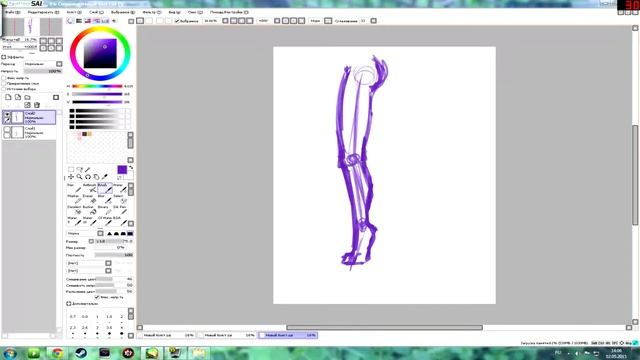Toggle the preserve opacity checkbox
640x360 pixels.
(x=4, y=78)
